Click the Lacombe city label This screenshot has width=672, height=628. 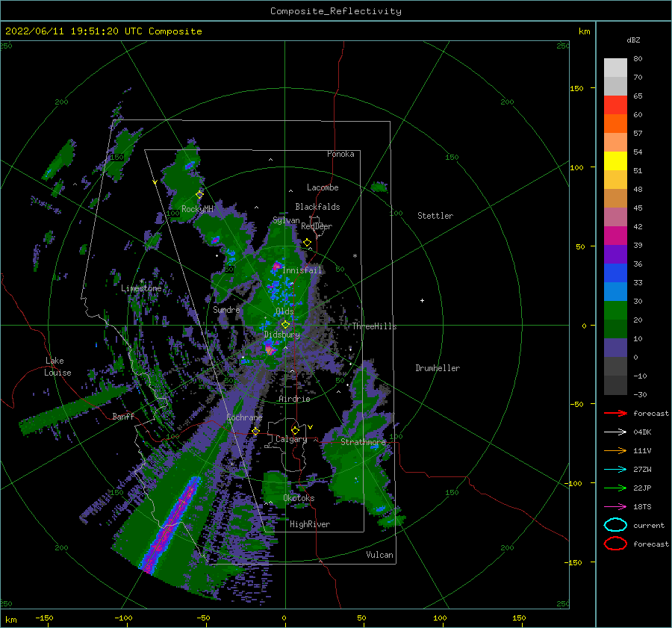point(323,187)
